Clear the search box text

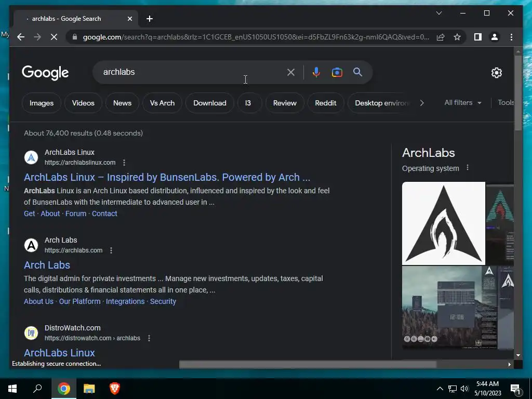tap(291, 72)
